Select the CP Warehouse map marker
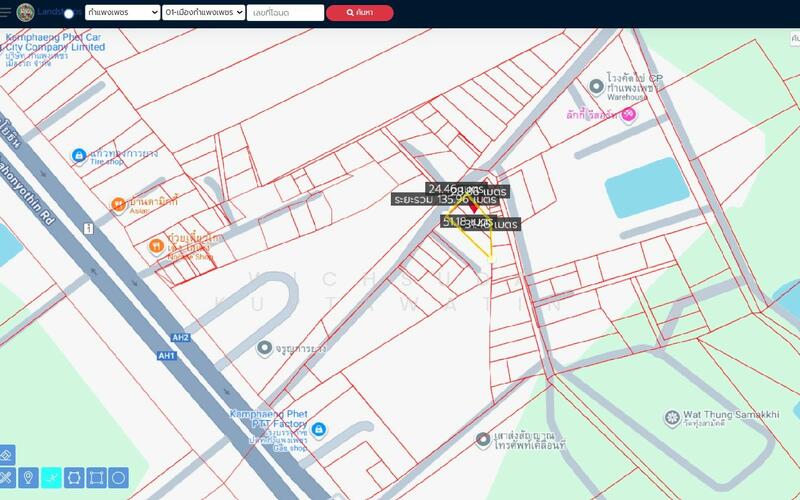 [596, 88]
